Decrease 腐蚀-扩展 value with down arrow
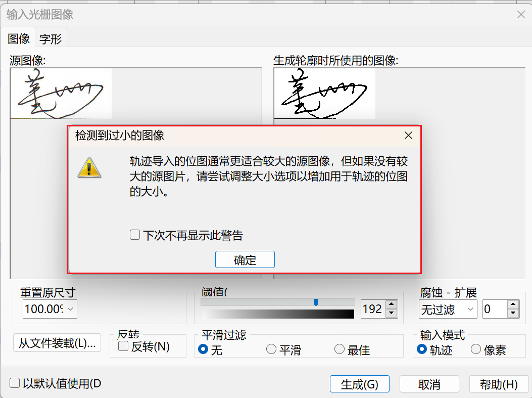The height and width of the screenshot is (398, 532). (x=513, y=313)
